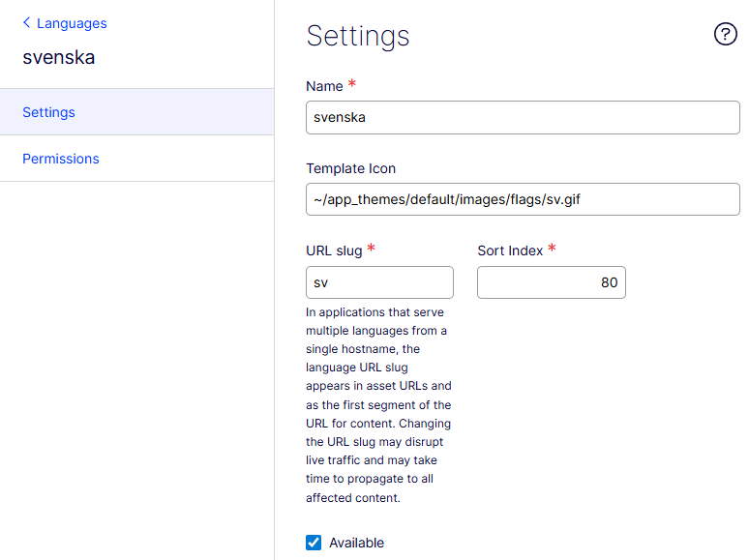This screenshot has height=560, width=749.
Task: Click the Sort Index number field
Action: click(x=551, y=282)
